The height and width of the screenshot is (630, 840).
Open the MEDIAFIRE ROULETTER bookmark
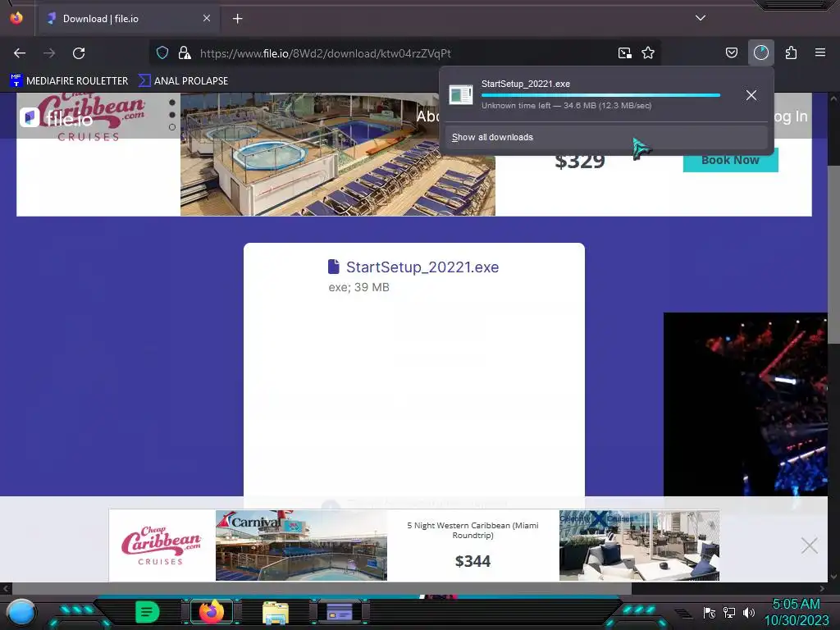click(x=69, y=81)
